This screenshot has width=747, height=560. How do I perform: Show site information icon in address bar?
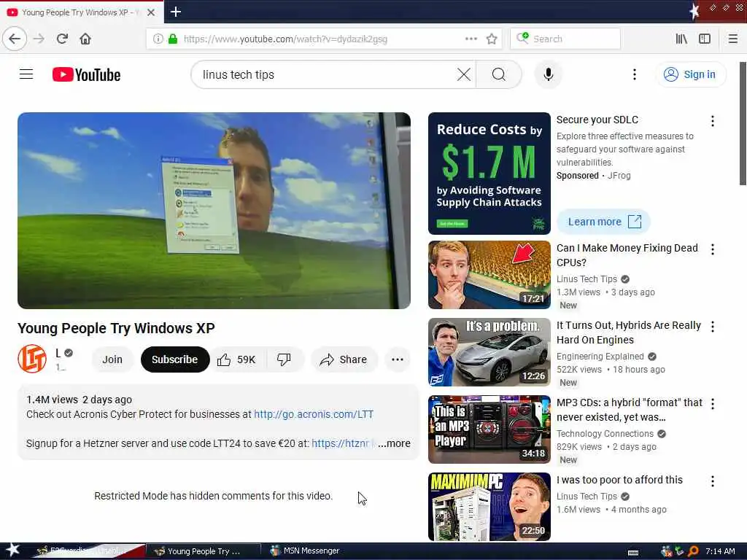[158, 39]
